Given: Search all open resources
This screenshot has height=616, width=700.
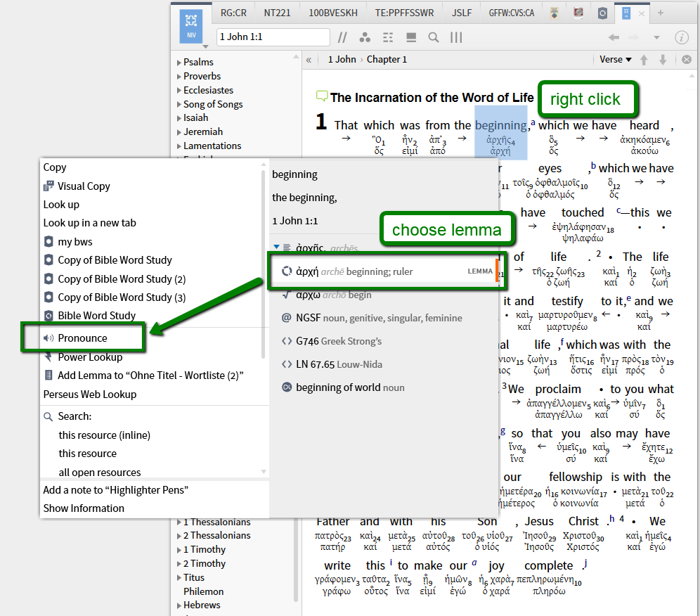Looking at the screenshot, I should pos(100,472).
